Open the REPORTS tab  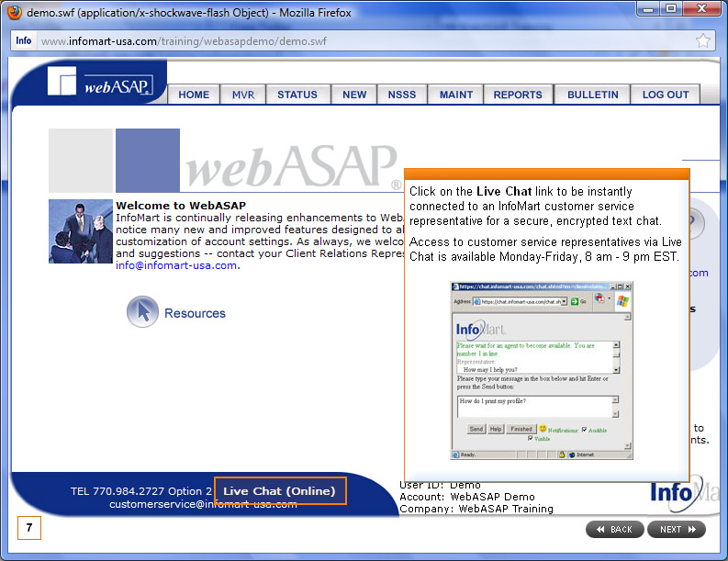click(x=518, y=95)
